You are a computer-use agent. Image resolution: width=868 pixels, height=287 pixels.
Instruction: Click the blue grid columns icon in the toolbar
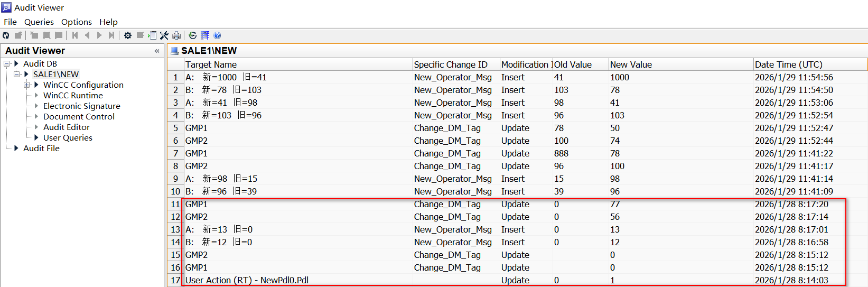[x=205, y=35]
